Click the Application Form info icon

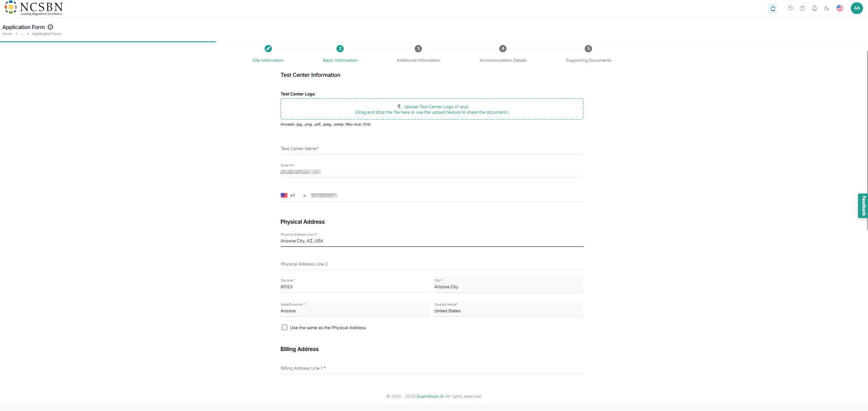point(50,27)
